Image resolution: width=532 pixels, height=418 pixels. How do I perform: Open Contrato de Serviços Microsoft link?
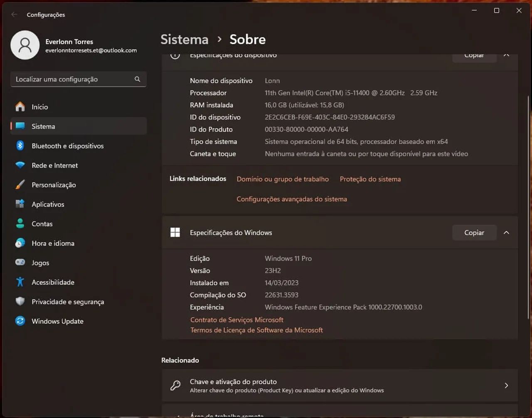click(x=237, y=320)
